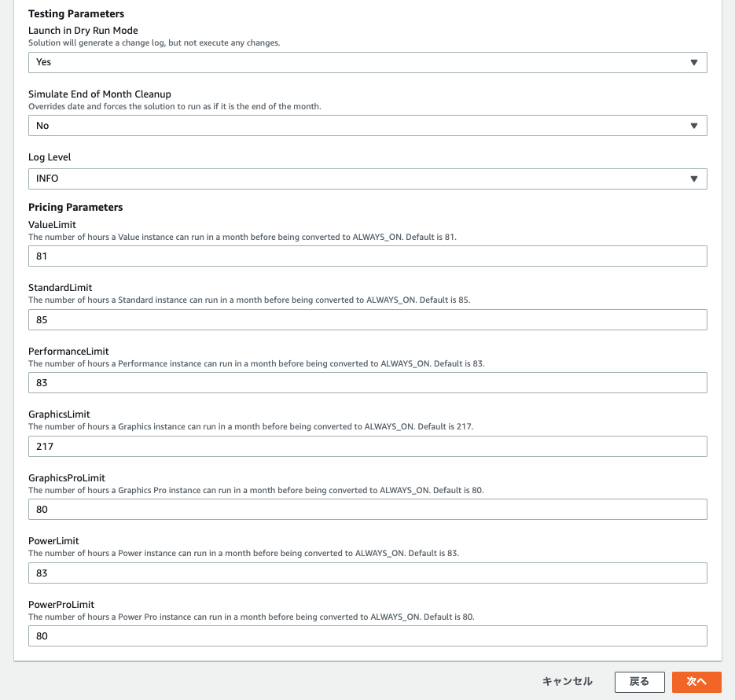
Task: Click inside the ValueLimit input field
Action: pos(368,256)
